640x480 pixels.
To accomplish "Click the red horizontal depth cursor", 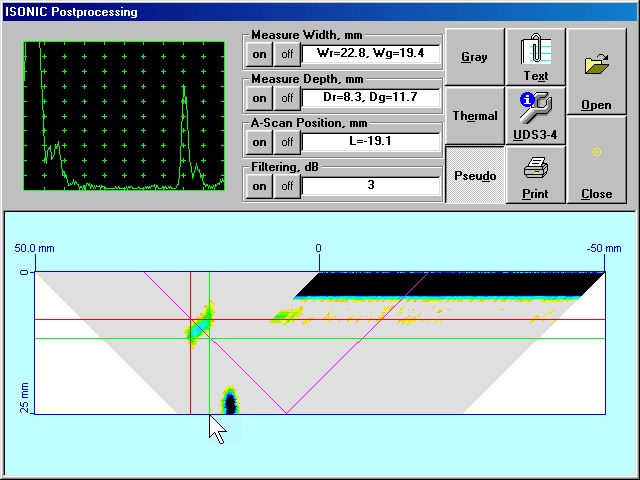I will [x=320, y=320].
